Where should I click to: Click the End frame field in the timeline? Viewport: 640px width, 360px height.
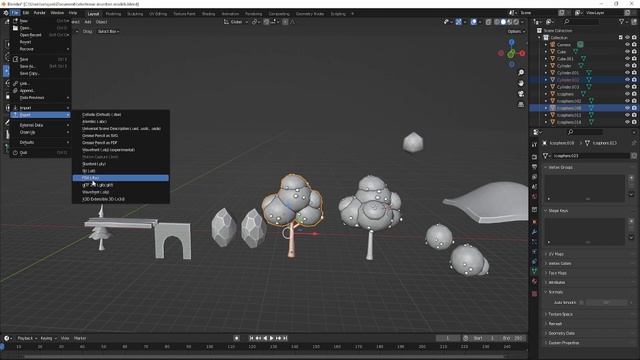pyautogui.click(x=512, y=338)
